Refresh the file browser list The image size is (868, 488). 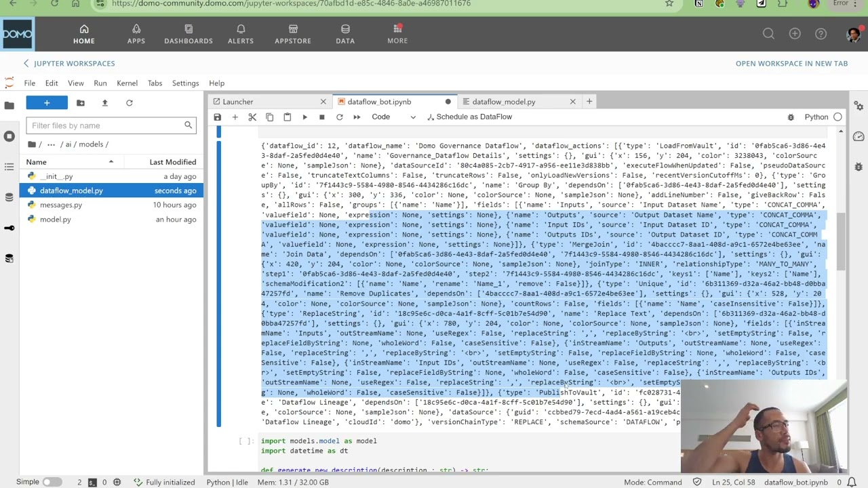click(129, 103)
